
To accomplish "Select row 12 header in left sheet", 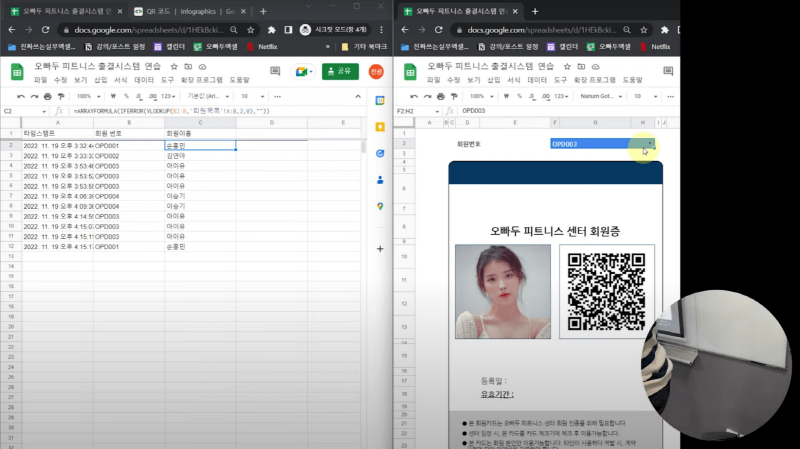I will (10, 246).
